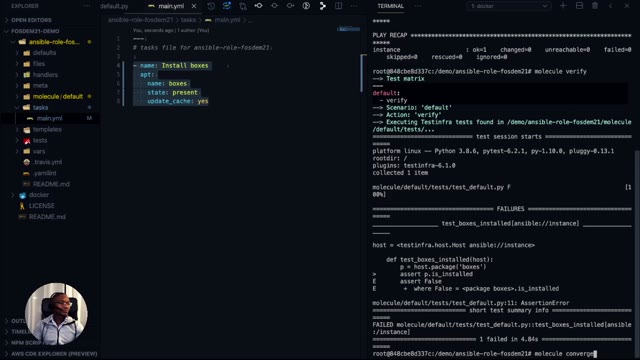The width and height of the screenshot is (640, 360).
Task: Click tasks folder in breadcrumb
Action: 188,20
